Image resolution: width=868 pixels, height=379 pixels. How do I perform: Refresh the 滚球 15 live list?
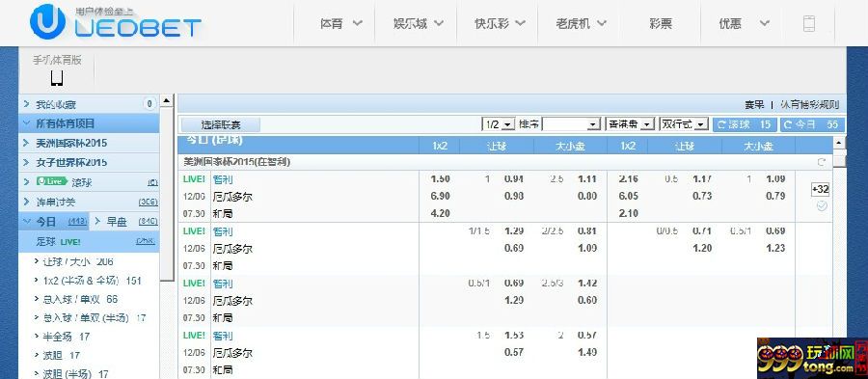tap(744, 124)
